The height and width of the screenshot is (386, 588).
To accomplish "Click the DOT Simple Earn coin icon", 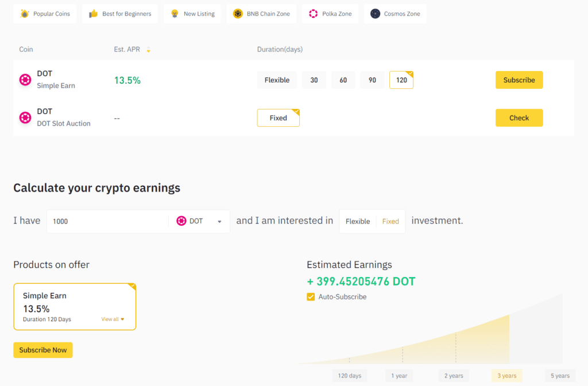I will 25,80.
